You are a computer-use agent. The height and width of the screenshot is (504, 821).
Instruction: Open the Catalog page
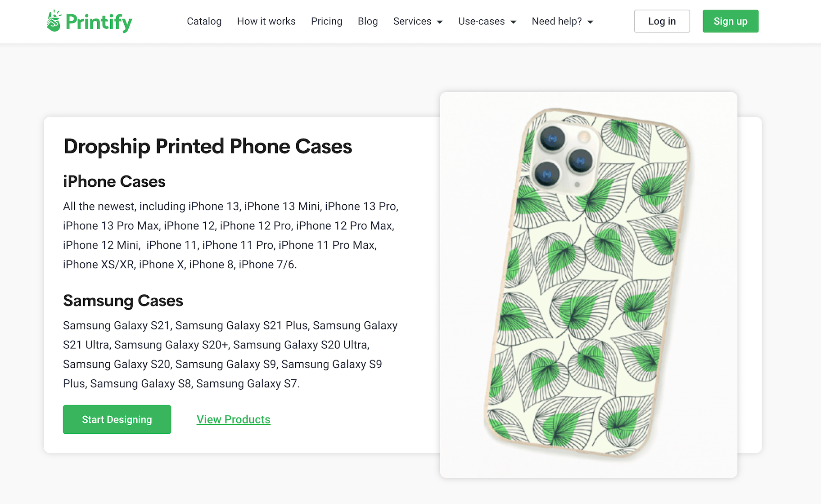[204, 21]
